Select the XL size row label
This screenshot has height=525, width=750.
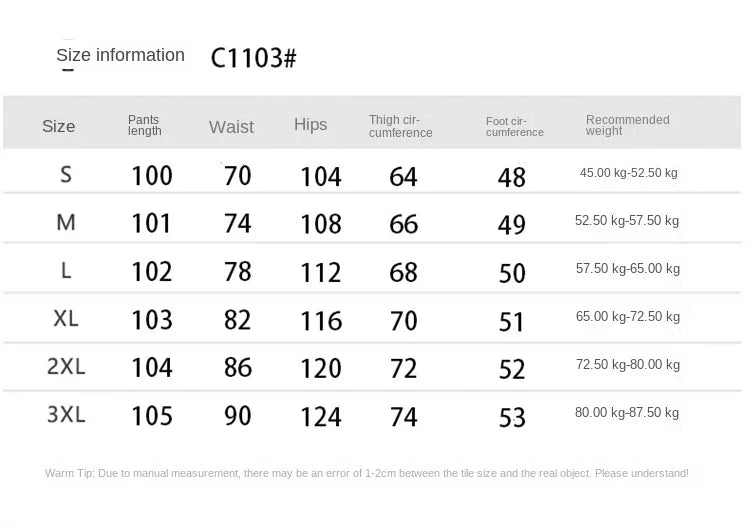point(66,318)
